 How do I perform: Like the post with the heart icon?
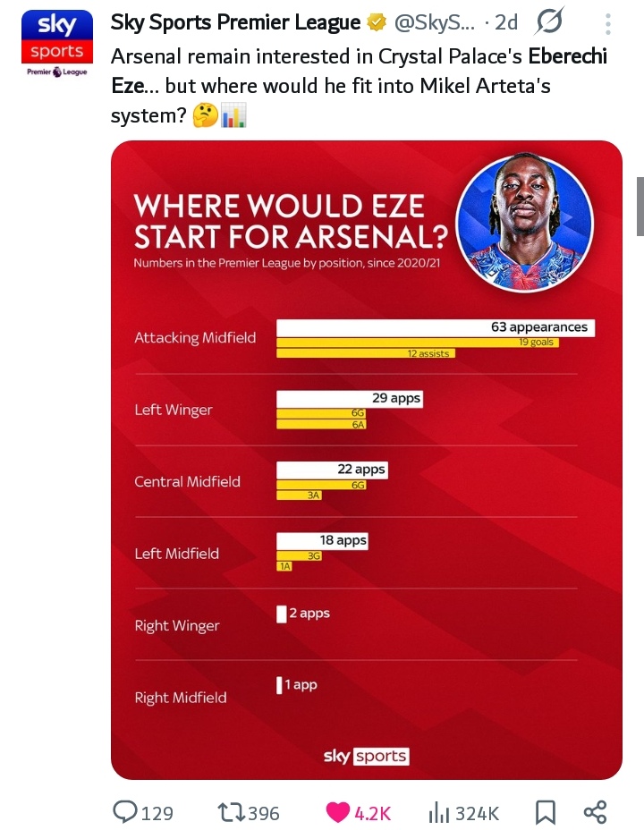tap(337, 812)
